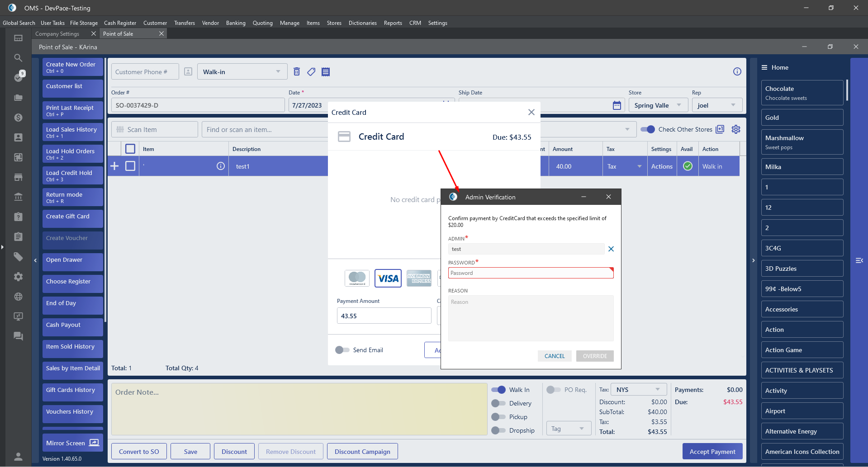Click the info icon at top right of order
868x467 pixels.
point(737,71)
